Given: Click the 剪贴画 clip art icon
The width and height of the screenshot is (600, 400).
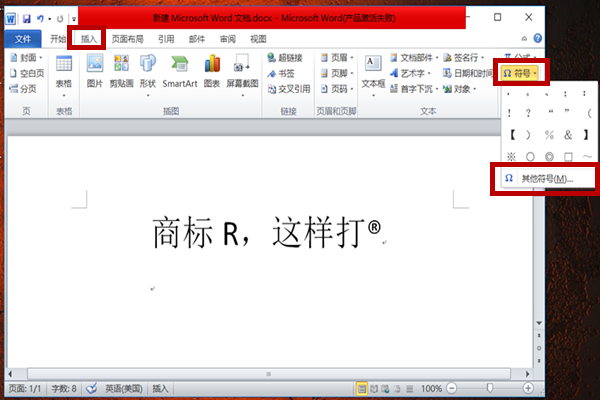Looking at the screenshot, I should click(x=121, y=71).
